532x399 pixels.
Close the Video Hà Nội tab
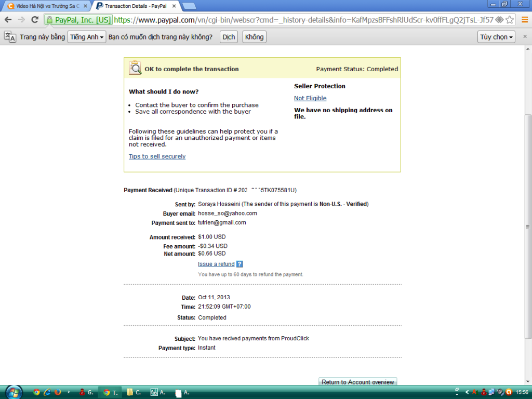pyautogui.click(x=85, y=6)
